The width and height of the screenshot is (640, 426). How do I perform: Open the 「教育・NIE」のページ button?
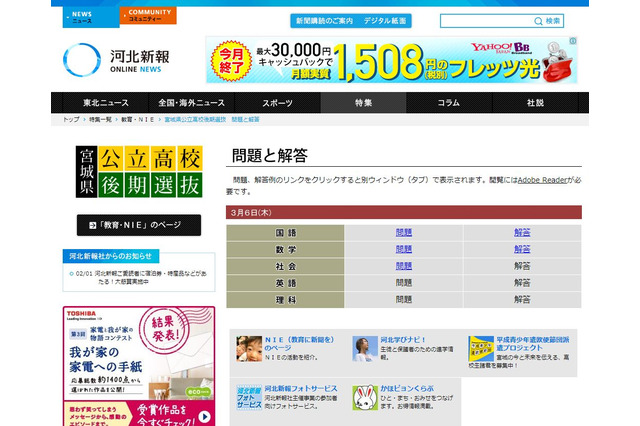(x=139, y=225)
